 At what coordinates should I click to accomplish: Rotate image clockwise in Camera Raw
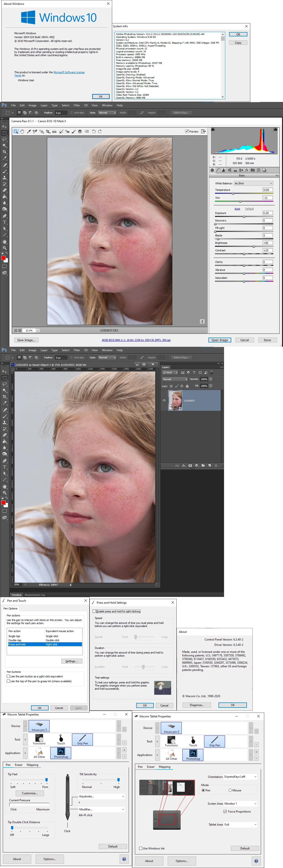pyautogui.click(x=100, y=131)
